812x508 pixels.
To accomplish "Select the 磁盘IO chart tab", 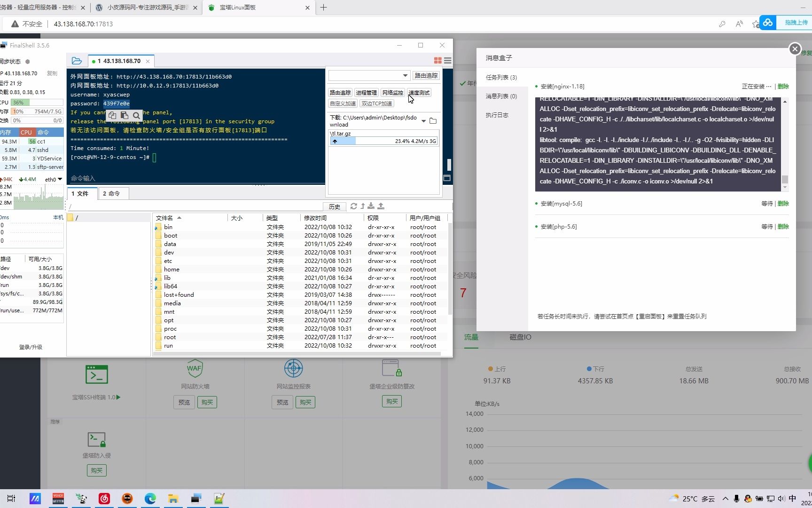I will 520,337.
